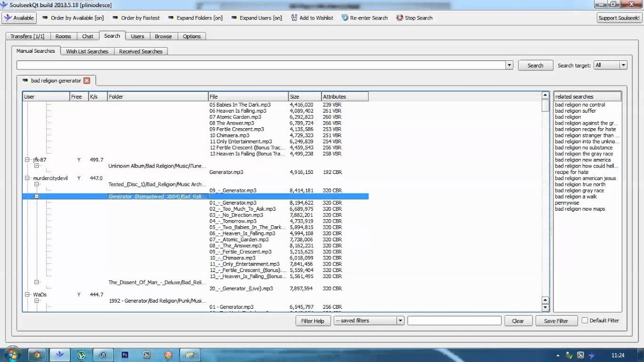Select related search pennywise
This screenshot has height=362, width=644.
click(x=567, y=203)
